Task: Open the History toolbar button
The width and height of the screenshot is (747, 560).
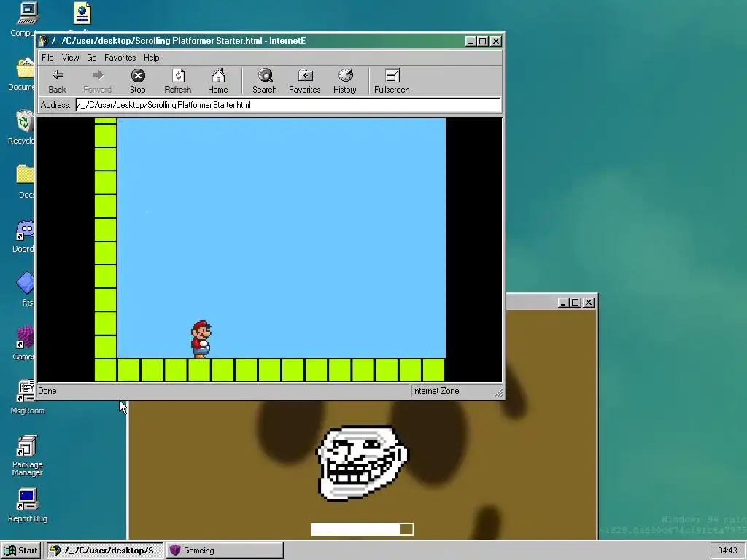Action: (345, 81)
